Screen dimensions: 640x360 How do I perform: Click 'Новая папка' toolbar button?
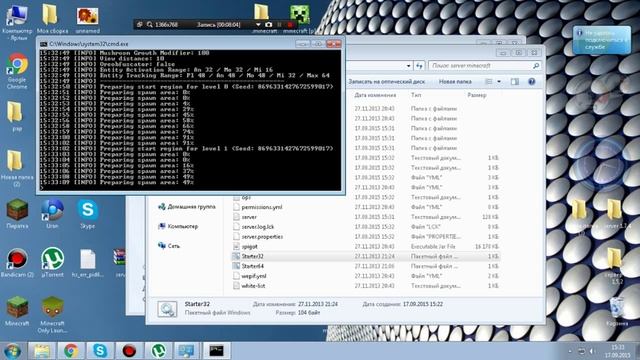(455, 82)
